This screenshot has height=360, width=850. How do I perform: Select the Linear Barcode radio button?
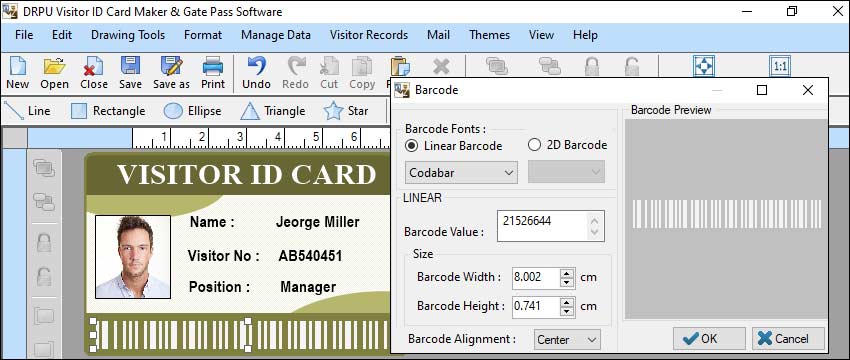(412, 145)
